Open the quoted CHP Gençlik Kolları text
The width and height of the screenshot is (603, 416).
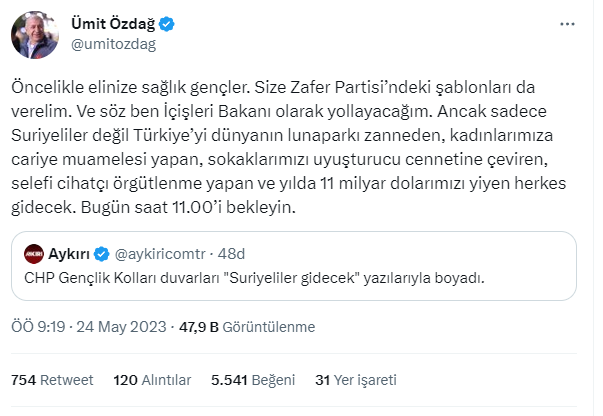click(x=254, y=278)
